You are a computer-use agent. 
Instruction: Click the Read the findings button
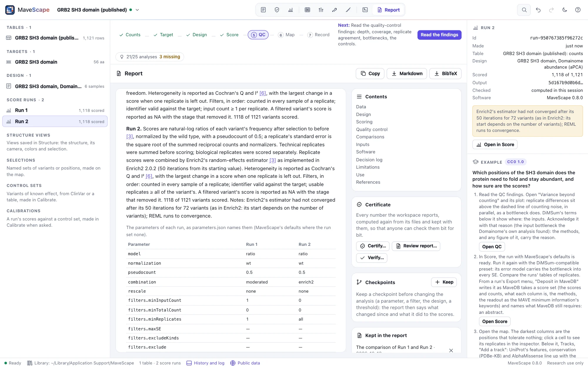(439, 35)
